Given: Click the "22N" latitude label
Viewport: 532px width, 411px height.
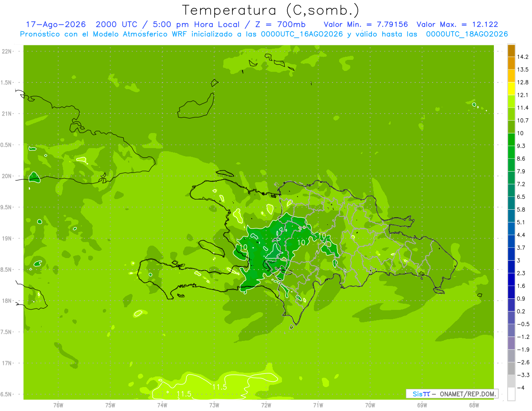Looking at the screenshot, I should [7, 51].
